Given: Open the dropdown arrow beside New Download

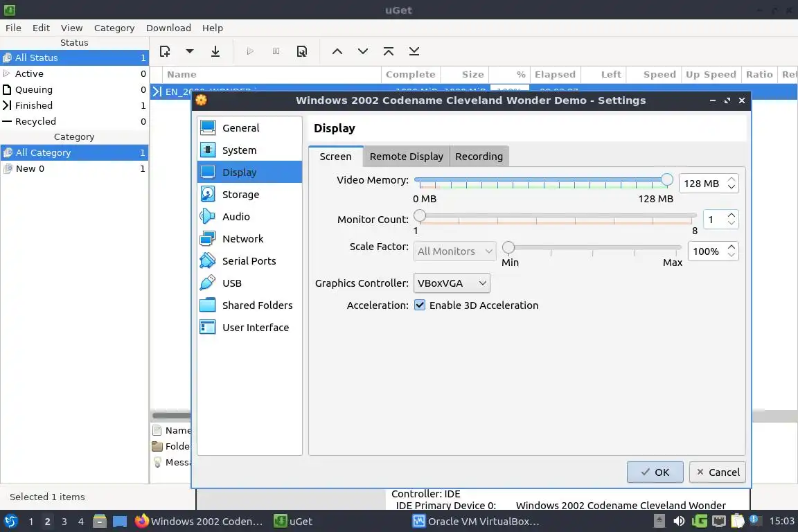Looking at the screenshot, I should tap(189, 51).
